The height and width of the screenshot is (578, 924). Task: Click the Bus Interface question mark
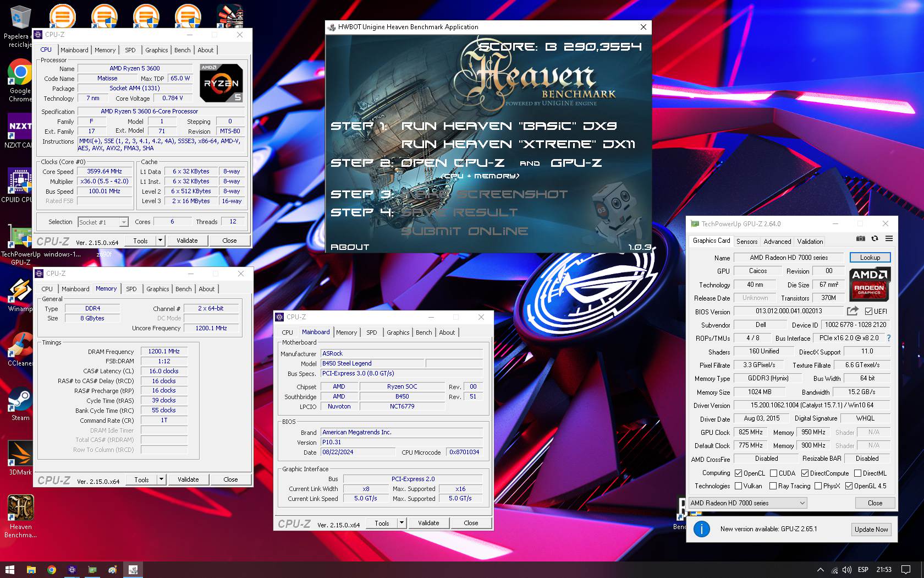888,338
